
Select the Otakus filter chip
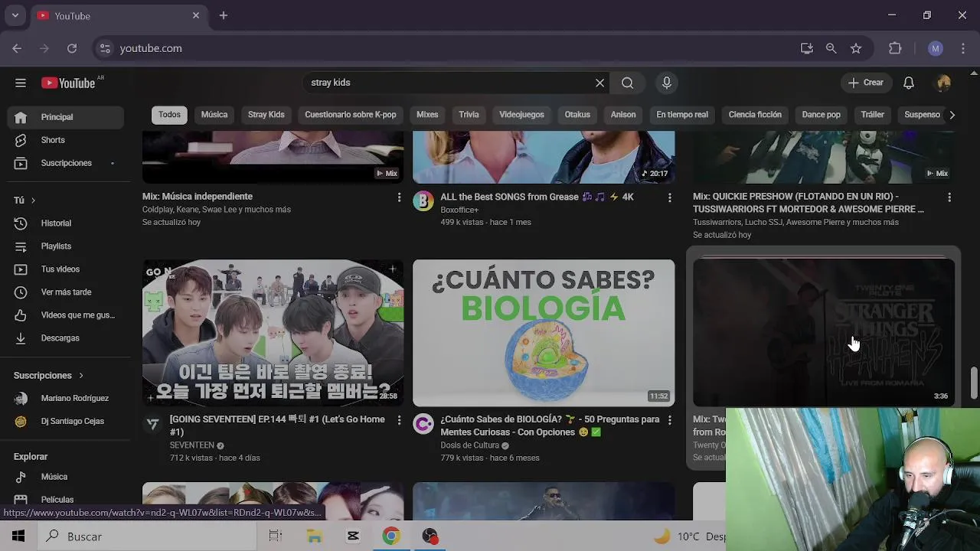[577, 115]
